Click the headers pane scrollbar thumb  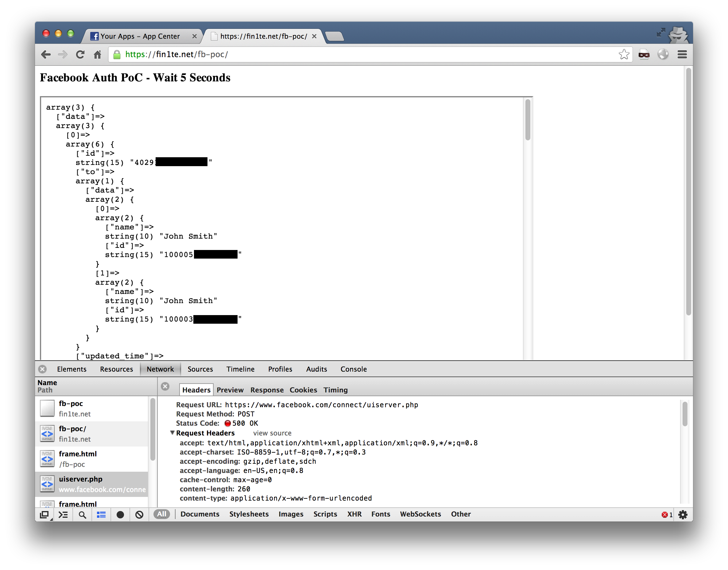tap(685, 414)
